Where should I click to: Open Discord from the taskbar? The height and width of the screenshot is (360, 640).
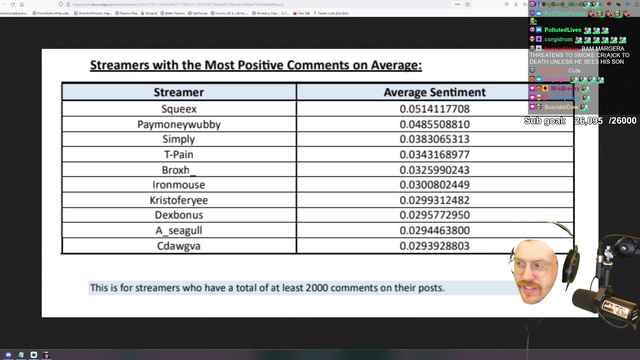8,355
